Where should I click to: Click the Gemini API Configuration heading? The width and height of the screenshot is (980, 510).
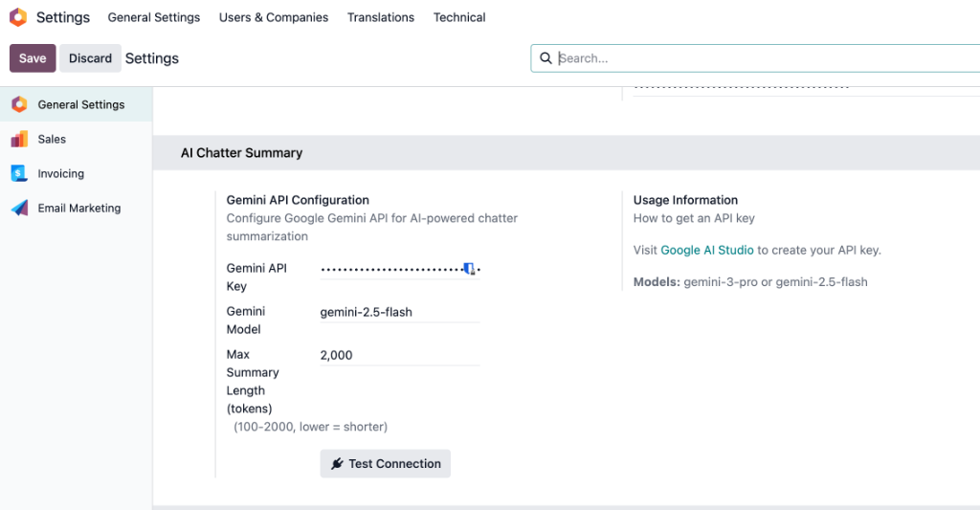(298, 200)
